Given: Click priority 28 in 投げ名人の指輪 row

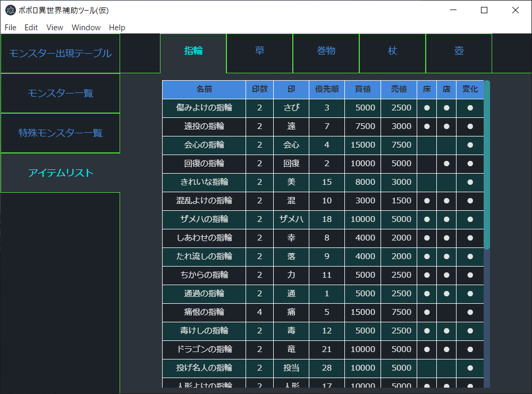Looking at the screenshot, I should click(x=327, y=368).
